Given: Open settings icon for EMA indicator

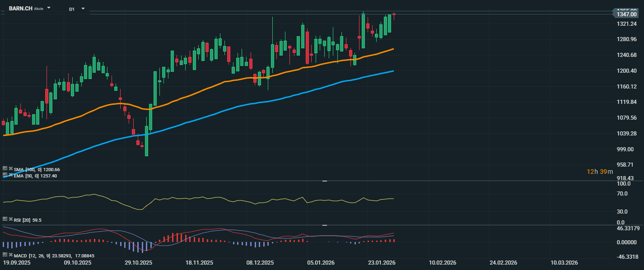Looking at the screenshot, I should [x=5, y=174].
